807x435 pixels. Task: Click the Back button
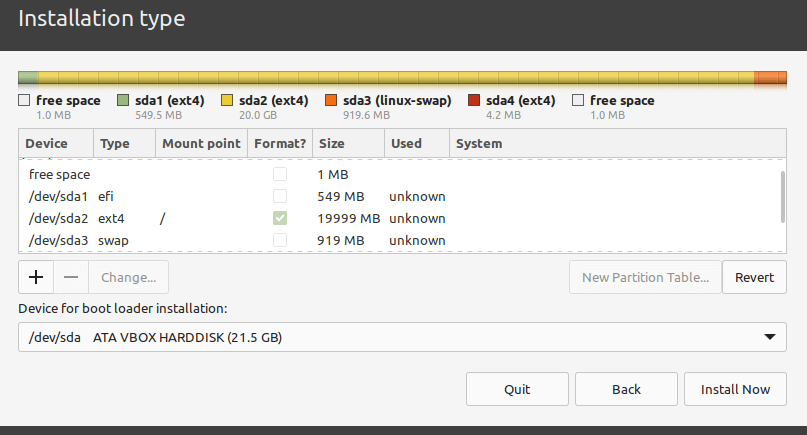(626, 389)
